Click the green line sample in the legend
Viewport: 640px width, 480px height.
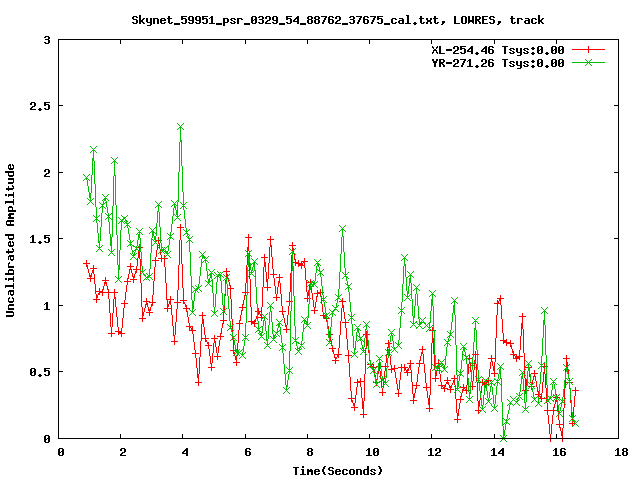[x=588, y=62]
